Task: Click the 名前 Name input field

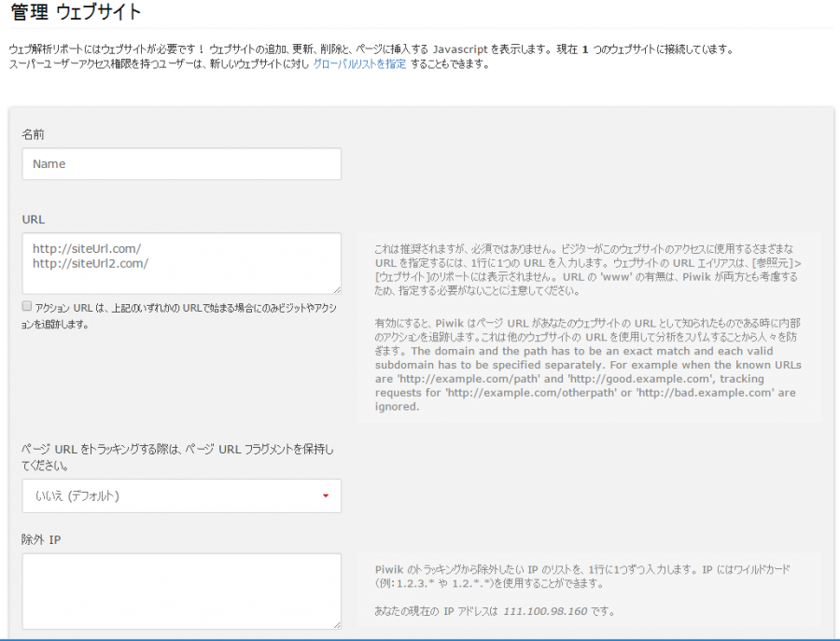Action: (x=181, y=163)
